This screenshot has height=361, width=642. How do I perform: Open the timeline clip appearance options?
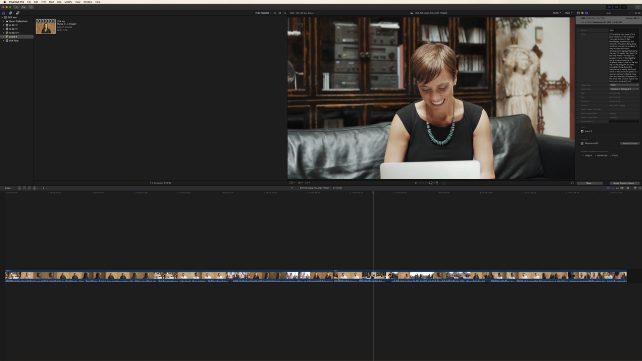(628, 188)
